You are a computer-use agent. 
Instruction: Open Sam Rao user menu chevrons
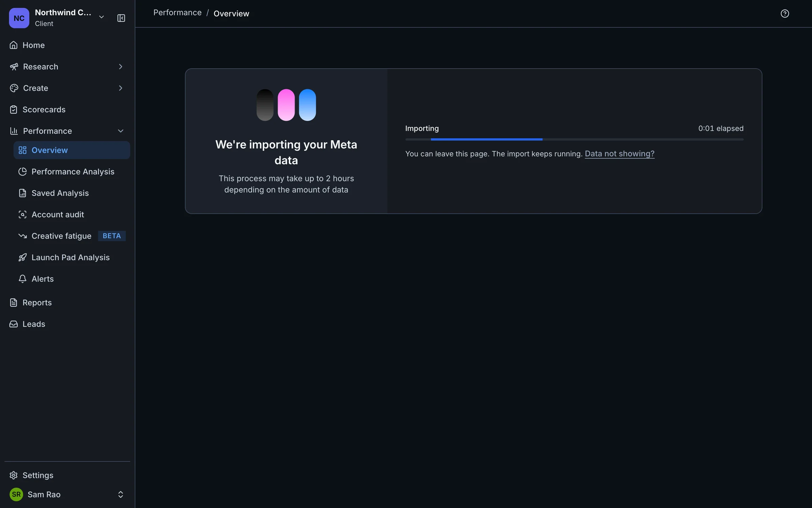point(120,494)
